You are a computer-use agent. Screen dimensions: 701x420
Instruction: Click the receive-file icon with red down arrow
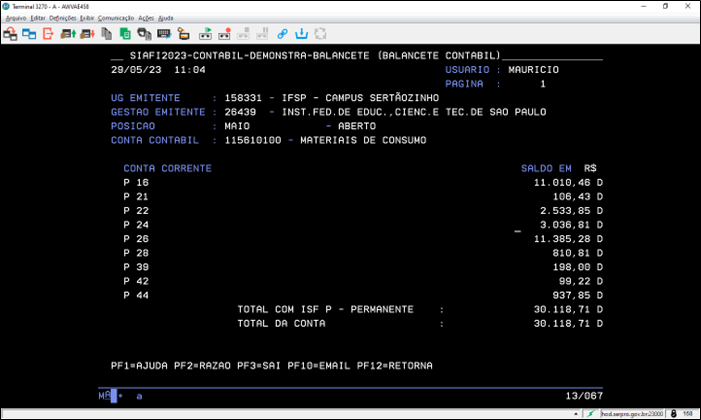[x=87, y=34]
